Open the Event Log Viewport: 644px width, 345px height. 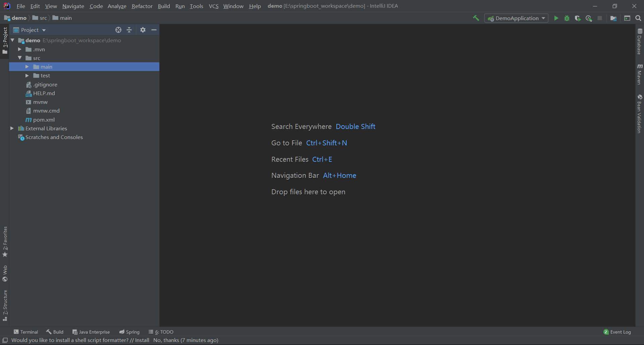(617, 332)
